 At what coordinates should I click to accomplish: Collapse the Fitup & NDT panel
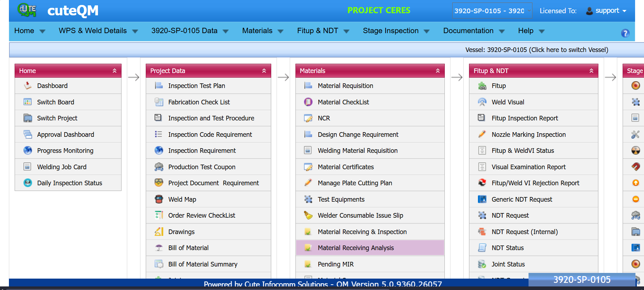click(x=591, y=71)
